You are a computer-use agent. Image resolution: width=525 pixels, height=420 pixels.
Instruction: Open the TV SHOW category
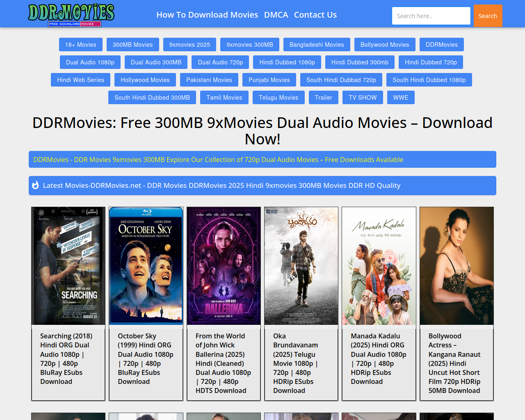click(363, 98)
